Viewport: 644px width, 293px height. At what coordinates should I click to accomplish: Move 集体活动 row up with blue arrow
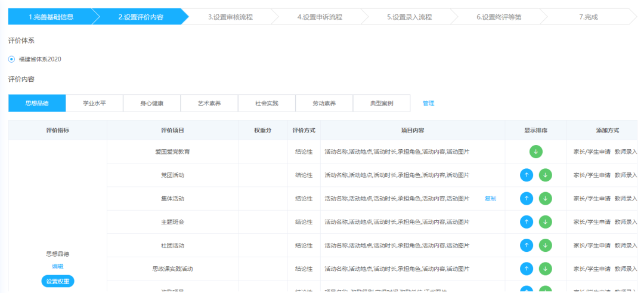point(526,199)
